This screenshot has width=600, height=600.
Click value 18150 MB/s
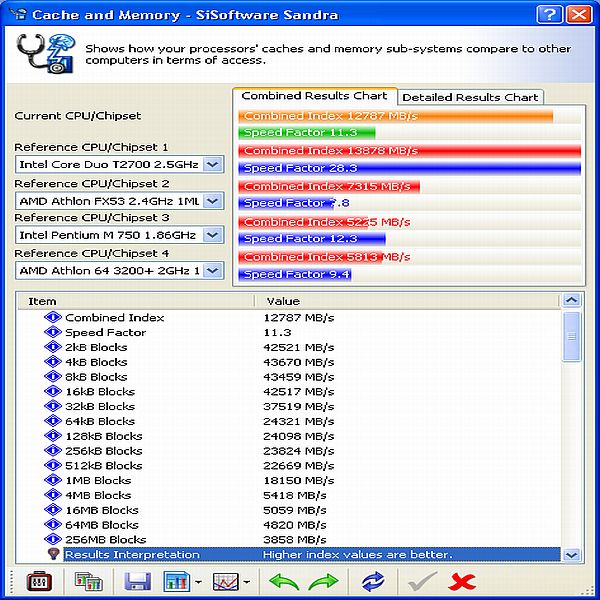pyautogui.click(x=298, y=480)
